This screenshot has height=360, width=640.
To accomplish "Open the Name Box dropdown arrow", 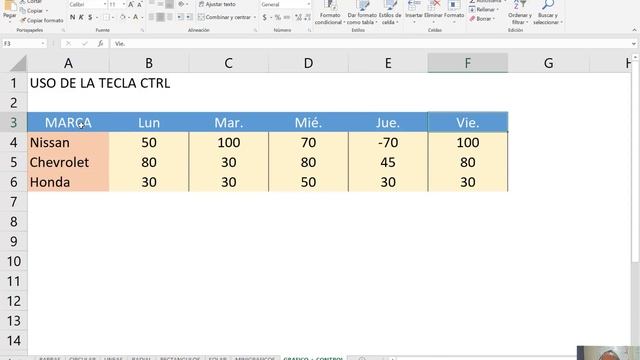I will coord(42,43).
